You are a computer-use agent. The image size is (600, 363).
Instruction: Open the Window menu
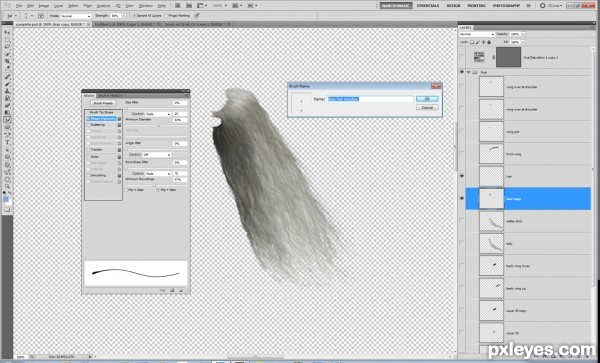(x=145, y=6)
